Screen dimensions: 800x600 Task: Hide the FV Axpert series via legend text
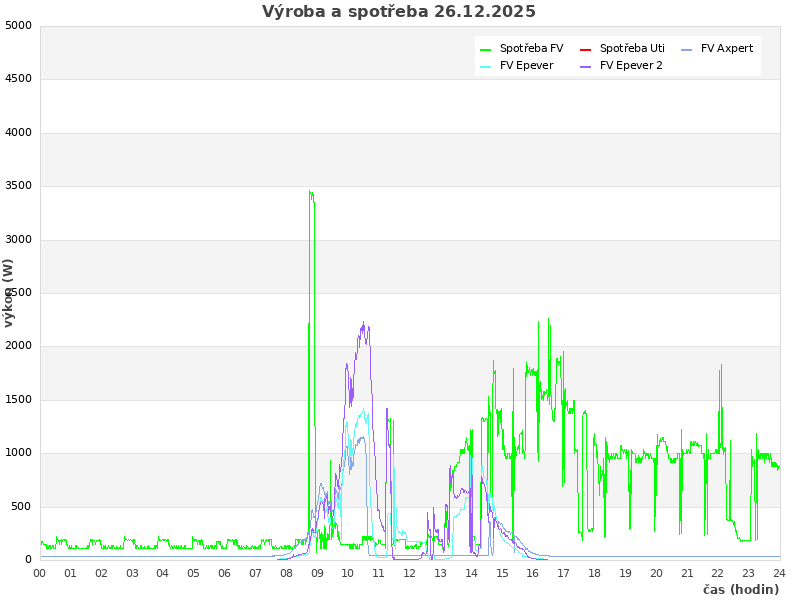pos(727,48)
